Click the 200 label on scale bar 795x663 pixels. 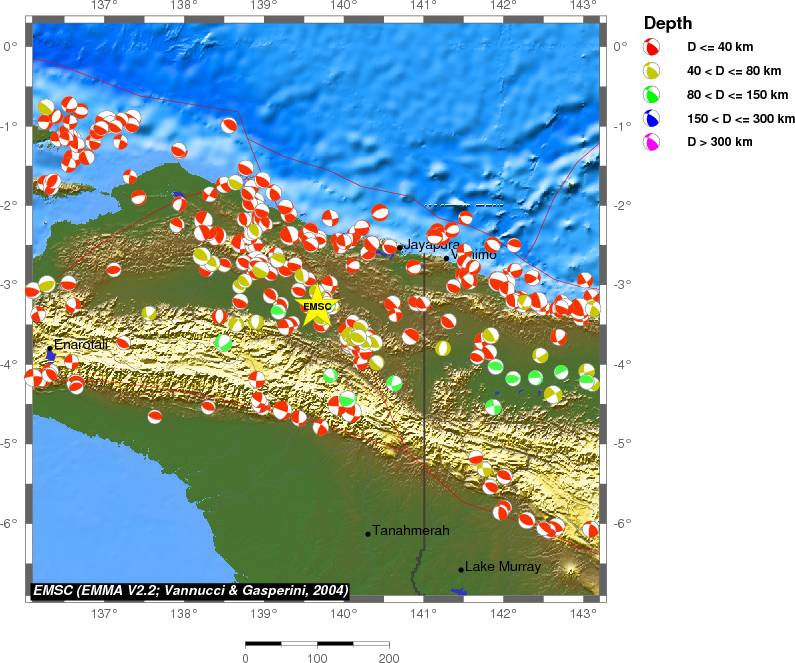point(389,659)
